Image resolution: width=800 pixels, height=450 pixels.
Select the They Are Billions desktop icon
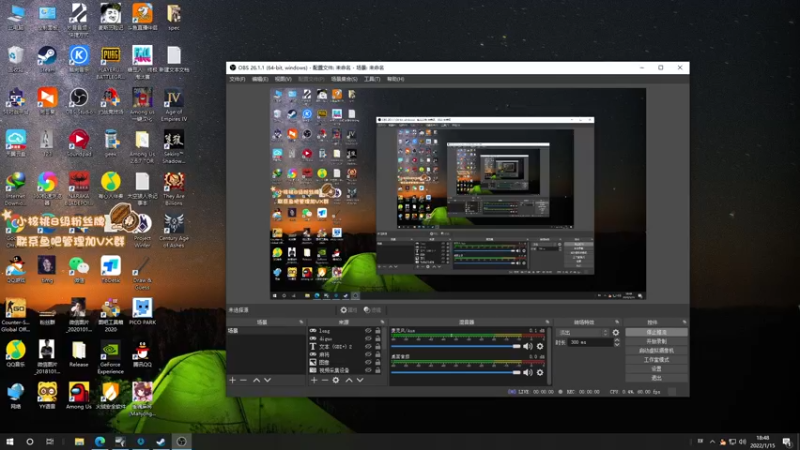(x=174, y=189)
